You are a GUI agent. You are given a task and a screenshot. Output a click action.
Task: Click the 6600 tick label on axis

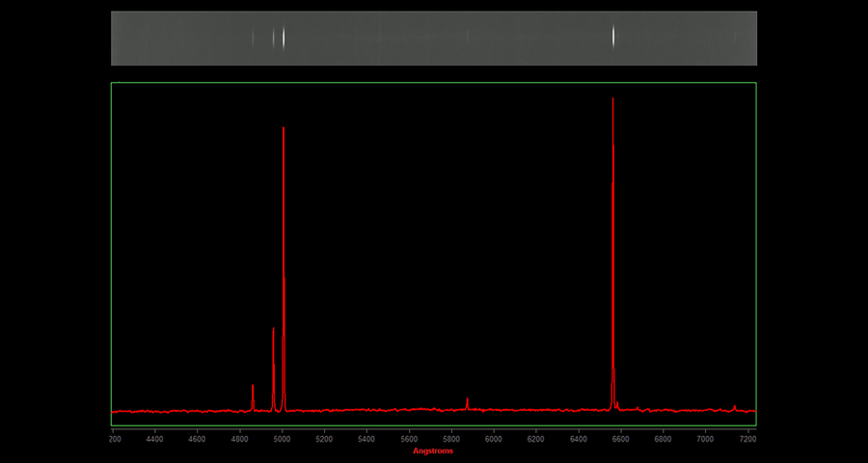coord(620,439)
